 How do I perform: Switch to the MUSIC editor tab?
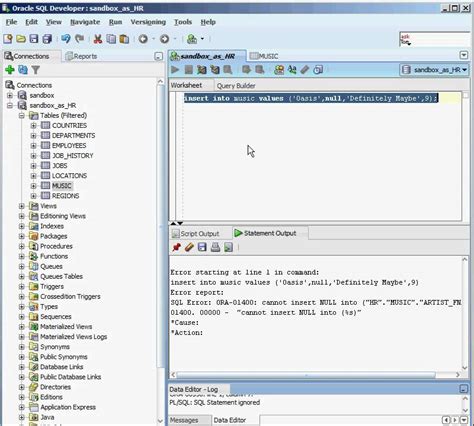pyautogui.click(x=264, y=56)
